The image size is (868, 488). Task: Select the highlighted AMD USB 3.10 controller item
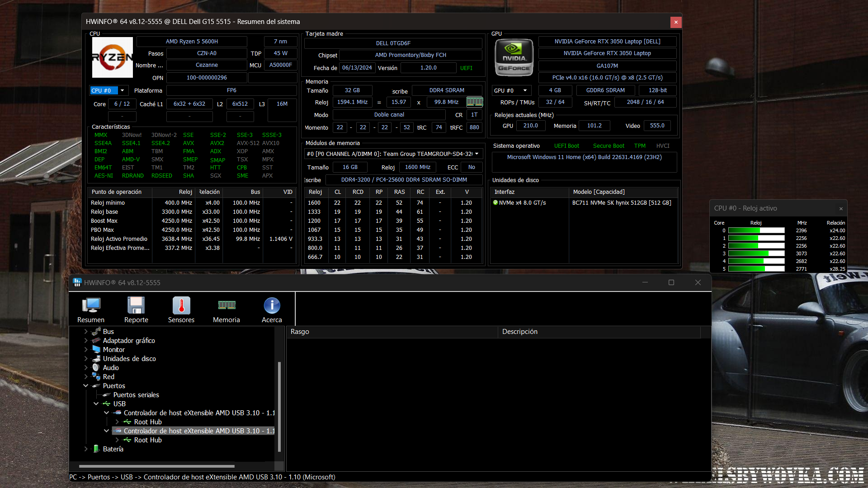(199, 431)
